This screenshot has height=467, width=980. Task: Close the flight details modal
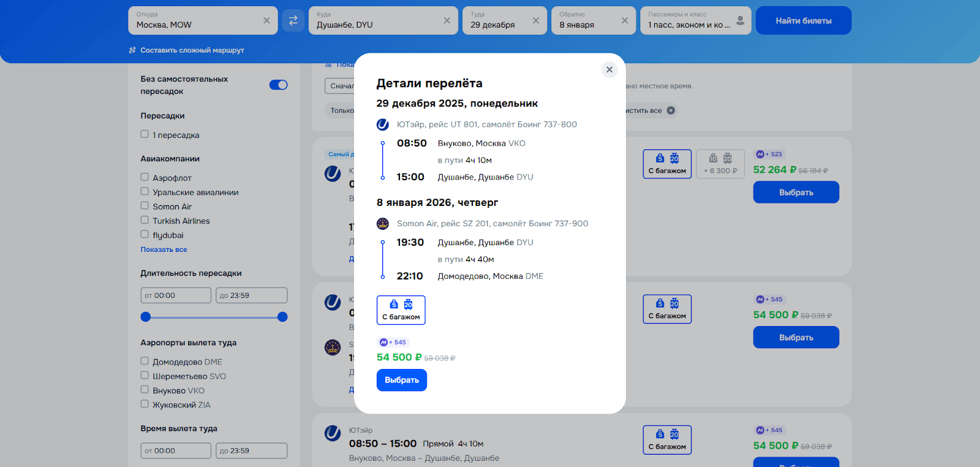tap(609, 69)
